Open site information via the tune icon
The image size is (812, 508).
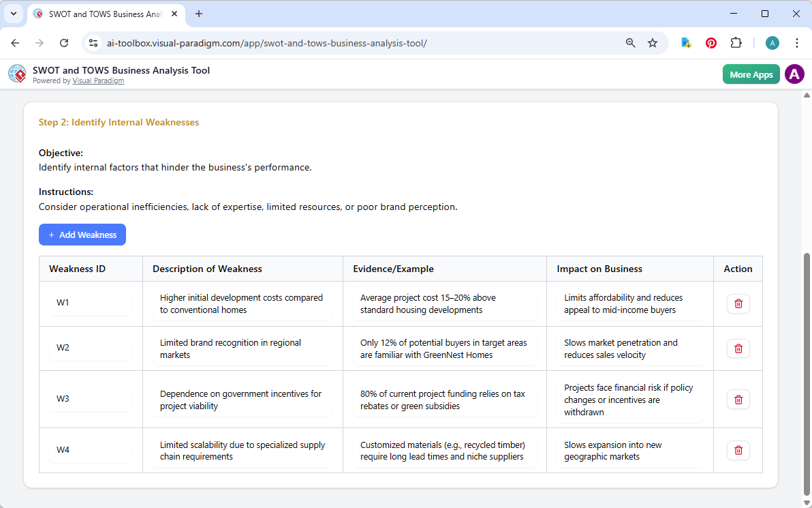coord(93,42)
